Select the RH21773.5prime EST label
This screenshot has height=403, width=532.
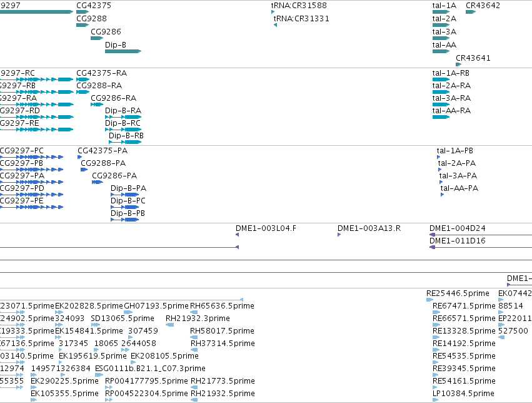223,381
